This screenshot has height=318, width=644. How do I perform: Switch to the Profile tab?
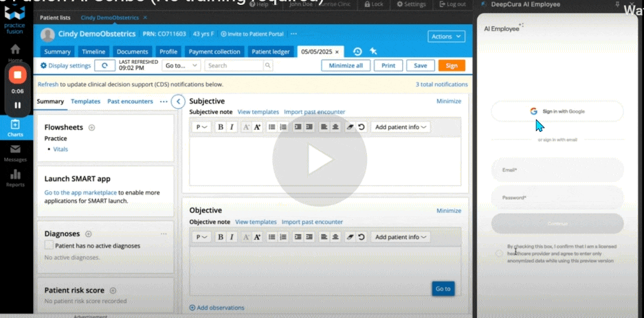pyautogui.click(x=168, y=52)
